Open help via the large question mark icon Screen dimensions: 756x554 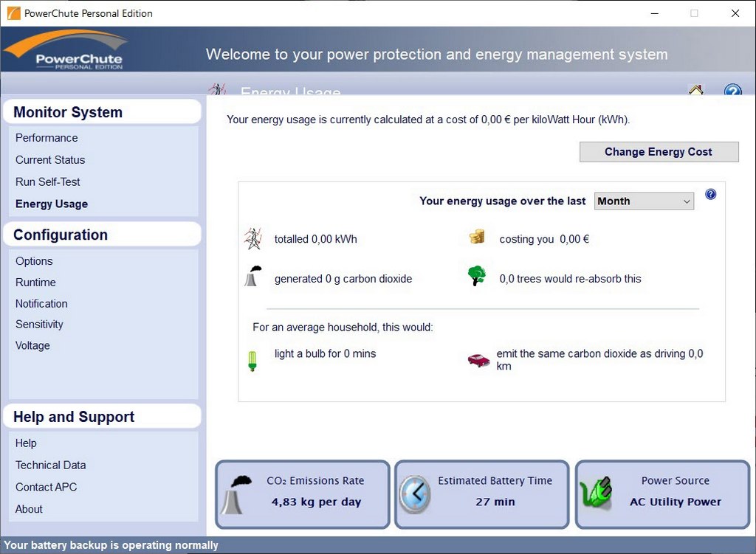click(x=732, y=89)
